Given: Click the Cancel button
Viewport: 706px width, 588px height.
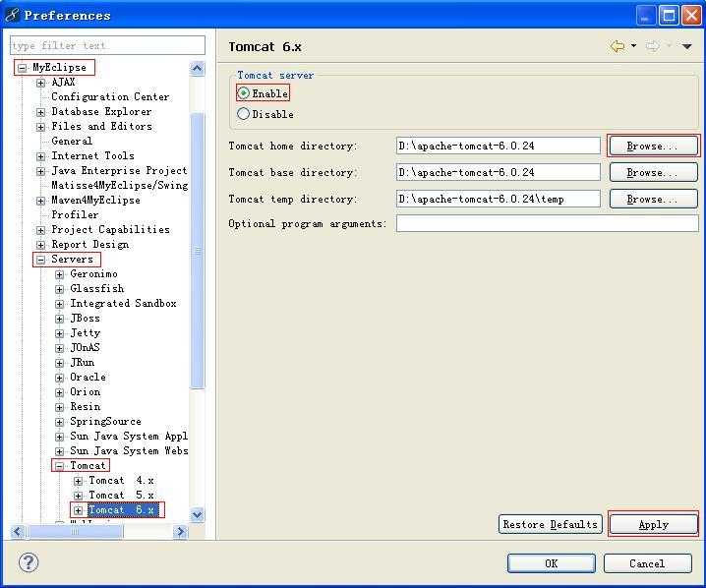Looking at the screenshot, I should [x=647, y=563].
